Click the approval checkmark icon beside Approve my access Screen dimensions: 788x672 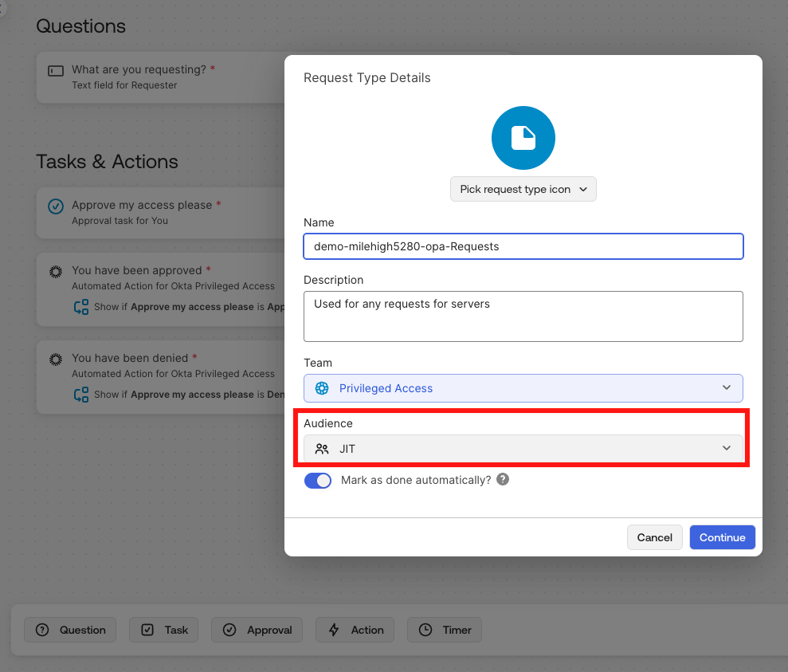click(x=56, y=206)
